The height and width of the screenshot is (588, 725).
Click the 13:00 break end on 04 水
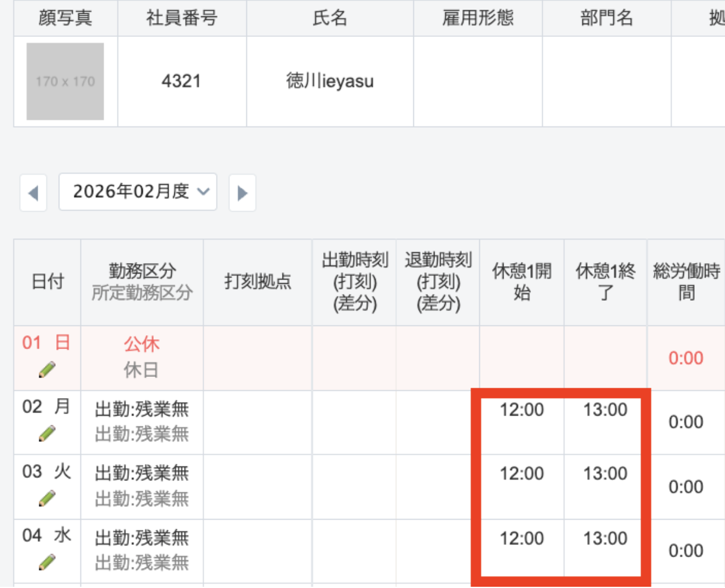[605, 538]
